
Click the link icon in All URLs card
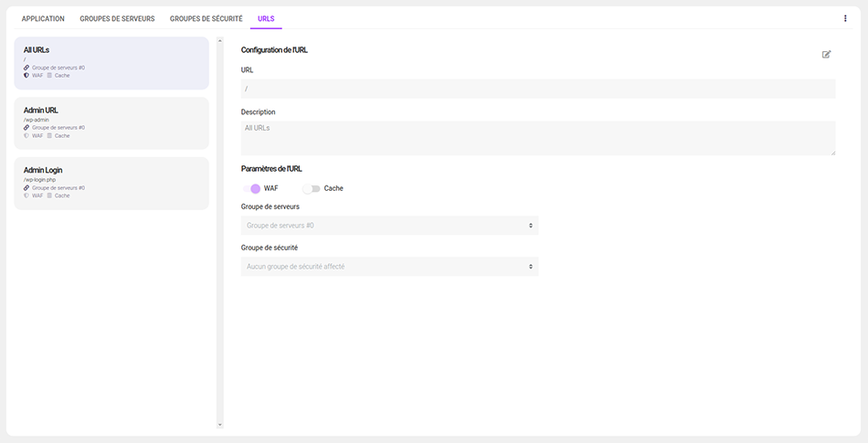click(26, 68)
